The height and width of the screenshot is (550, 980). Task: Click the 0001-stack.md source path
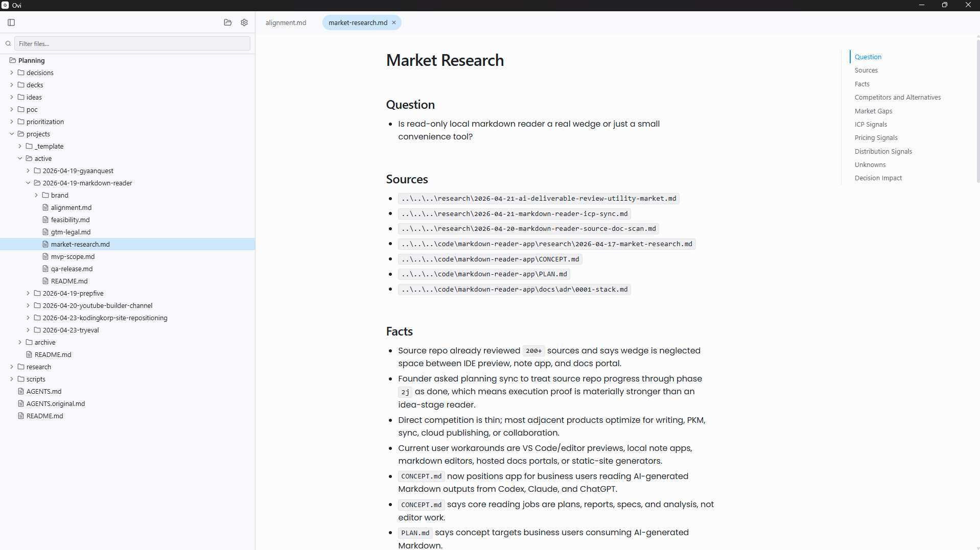tap(514, 290)
